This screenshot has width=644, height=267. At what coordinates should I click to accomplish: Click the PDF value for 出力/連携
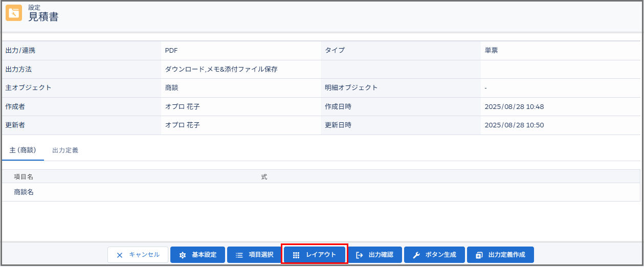[171, 51]
